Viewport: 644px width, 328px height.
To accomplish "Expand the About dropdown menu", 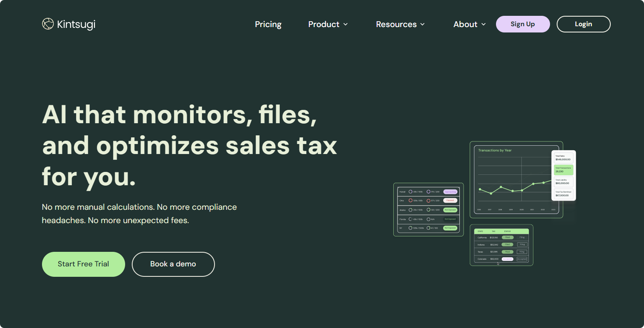I will coord(469,24).
